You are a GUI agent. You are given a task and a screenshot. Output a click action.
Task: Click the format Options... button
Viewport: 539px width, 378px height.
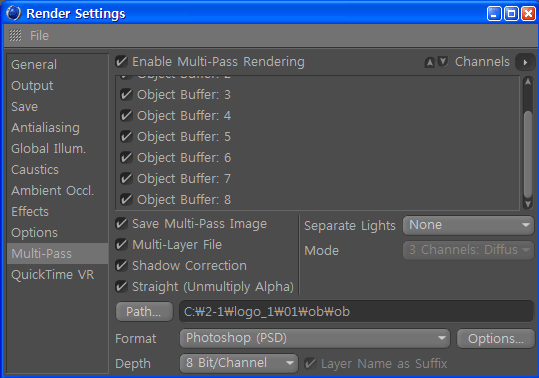tap(495, 339)
